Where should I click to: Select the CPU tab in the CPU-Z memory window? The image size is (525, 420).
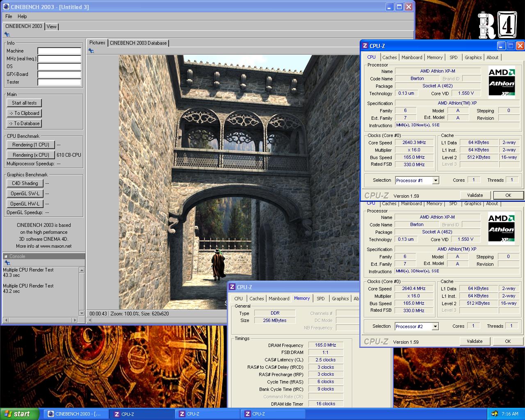(x=239, y=299)
